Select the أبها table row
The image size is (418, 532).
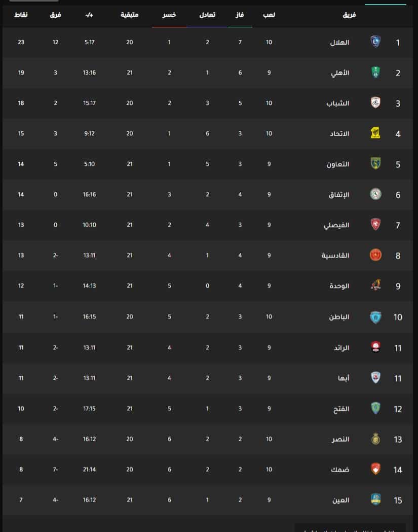click(207, 378)
